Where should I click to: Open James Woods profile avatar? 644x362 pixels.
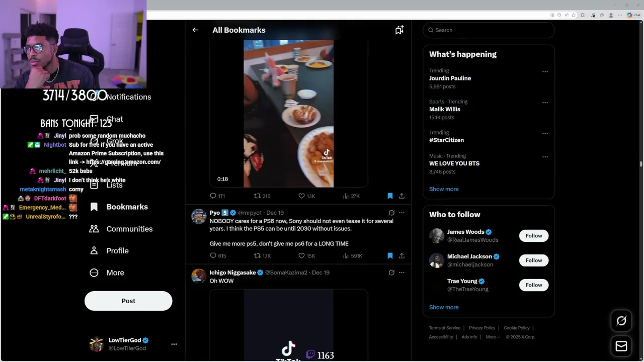click(437, 236)
